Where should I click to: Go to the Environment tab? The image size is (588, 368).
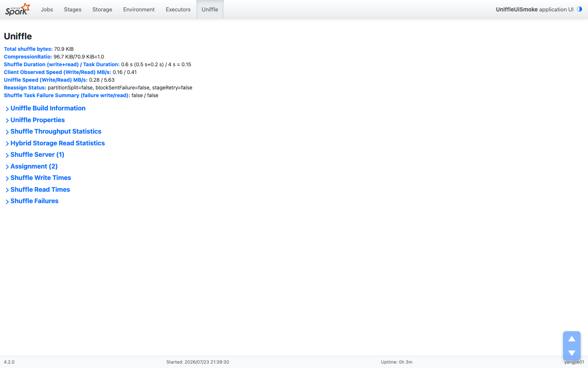click(139, 9)
